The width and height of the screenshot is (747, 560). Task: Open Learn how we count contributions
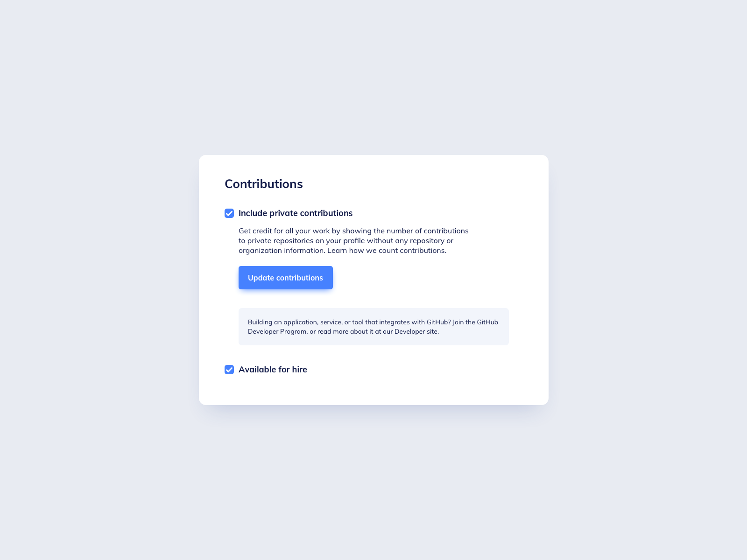pyautogui.click(x=387, y=250)
